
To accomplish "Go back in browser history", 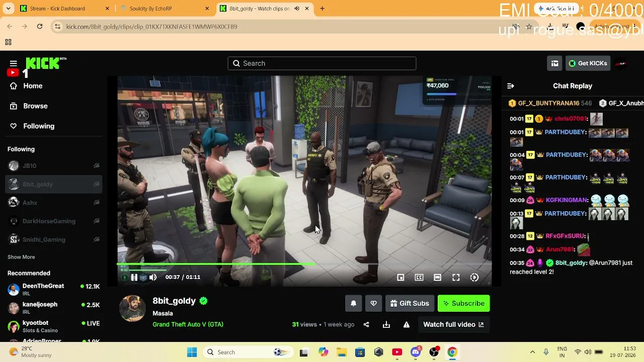I will (10, 27).
